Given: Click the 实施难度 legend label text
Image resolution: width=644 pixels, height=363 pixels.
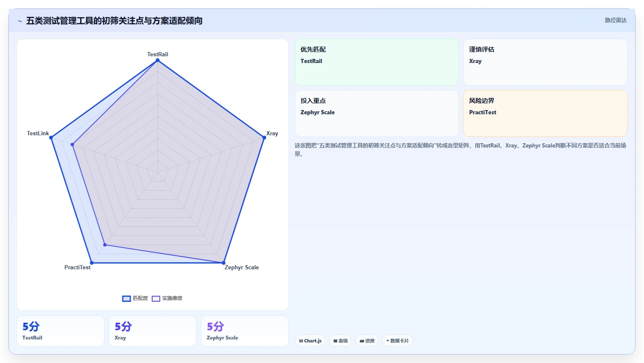Looking at the screenshot, I should [x=172, y=298].
